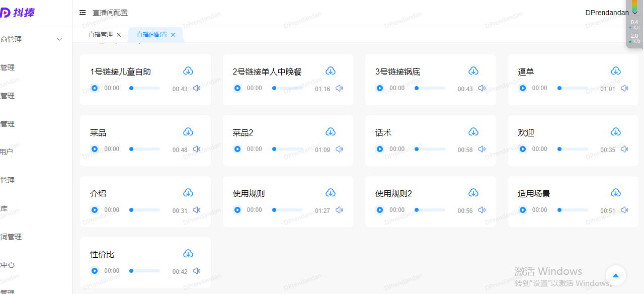Close the 直播间配置 tab
The width and height of the screenshot is (644, 294).
[173, 35]
